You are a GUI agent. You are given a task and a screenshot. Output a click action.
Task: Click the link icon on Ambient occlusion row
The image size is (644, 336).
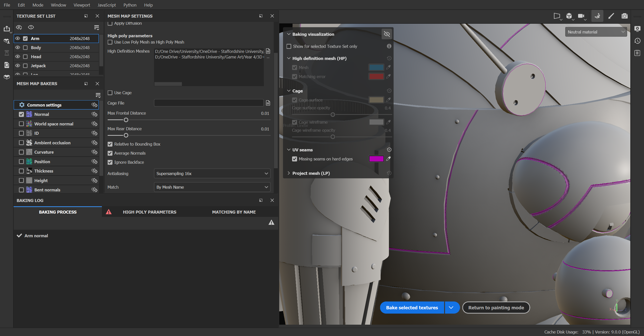(94, 143)
